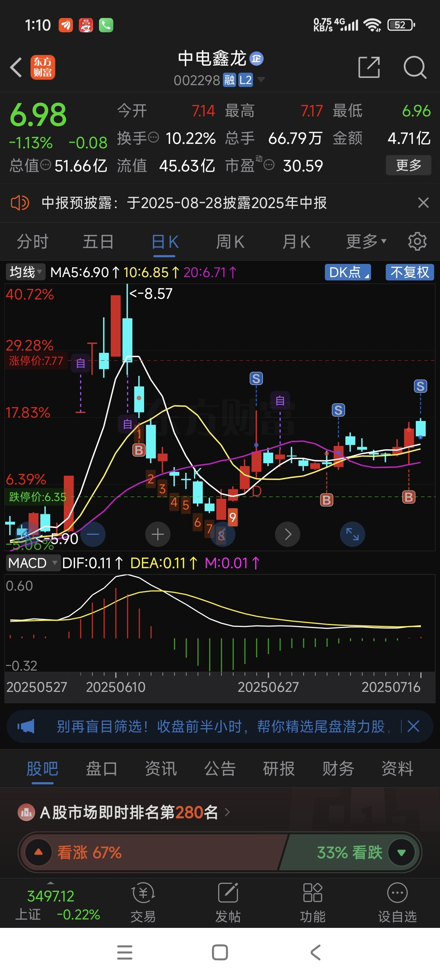Tap Android back navigation button
Viewport: 440px width, 980px height.
pyautogui.click(x=315, y=952)
